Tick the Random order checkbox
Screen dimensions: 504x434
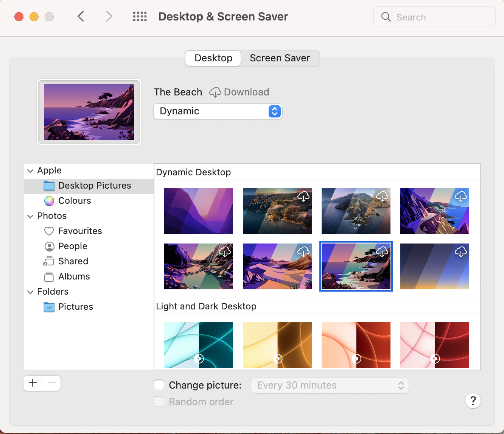tap(159, 402)
